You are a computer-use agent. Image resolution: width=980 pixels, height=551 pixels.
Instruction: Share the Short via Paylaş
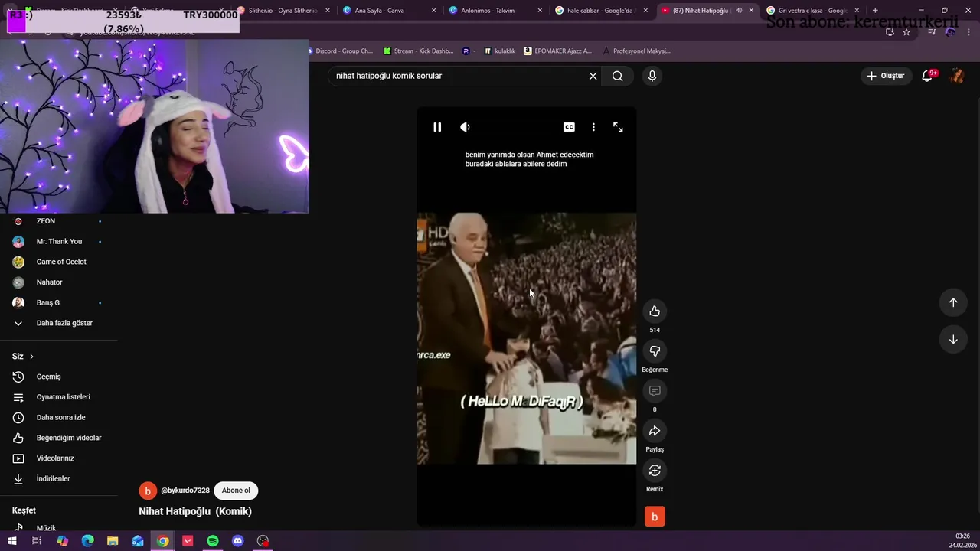pyautogui.click(x=655, y=430)
